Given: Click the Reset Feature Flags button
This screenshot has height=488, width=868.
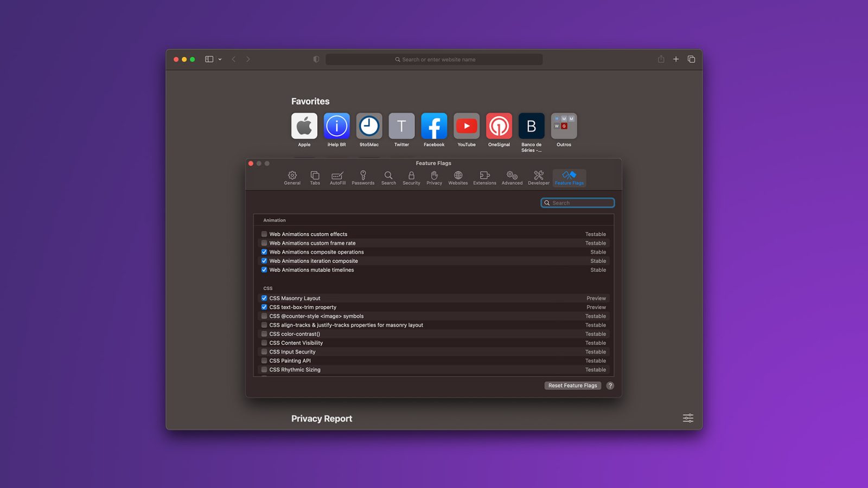Looking at the screenshot, I should pyautogui.click(x=573, y=386).
